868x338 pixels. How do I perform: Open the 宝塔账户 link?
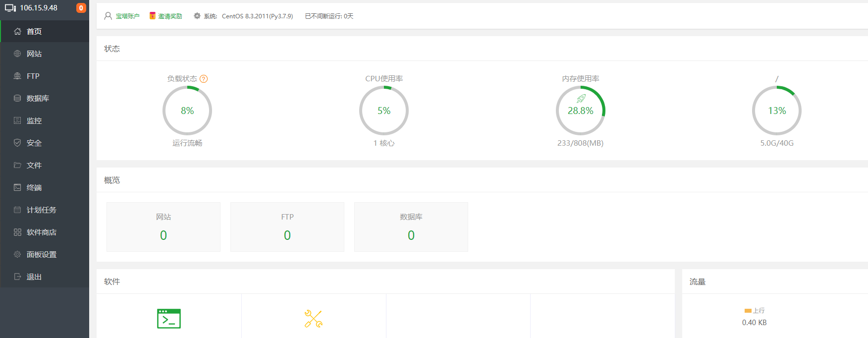coord(128,16)
